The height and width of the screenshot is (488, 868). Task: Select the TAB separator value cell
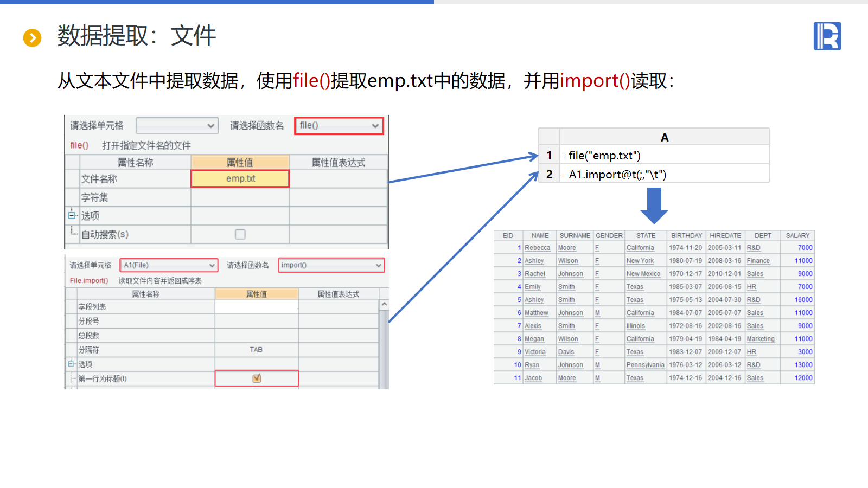257,350
